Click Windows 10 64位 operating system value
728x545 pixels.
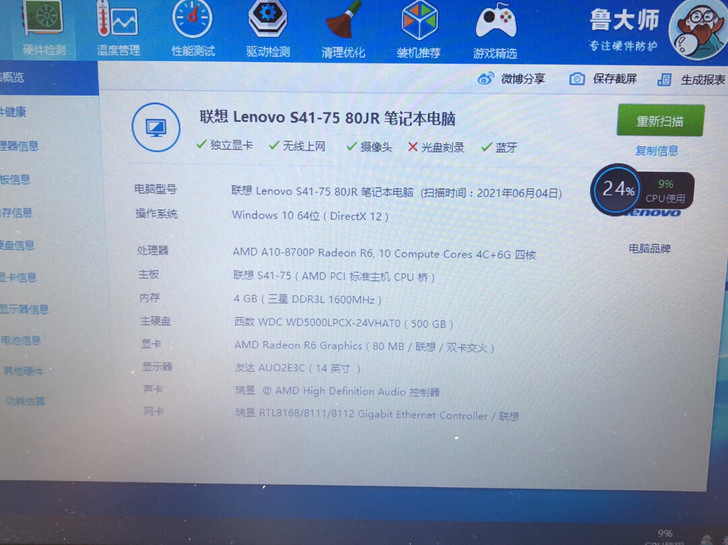pyautogui.click(x=310, y=216)
